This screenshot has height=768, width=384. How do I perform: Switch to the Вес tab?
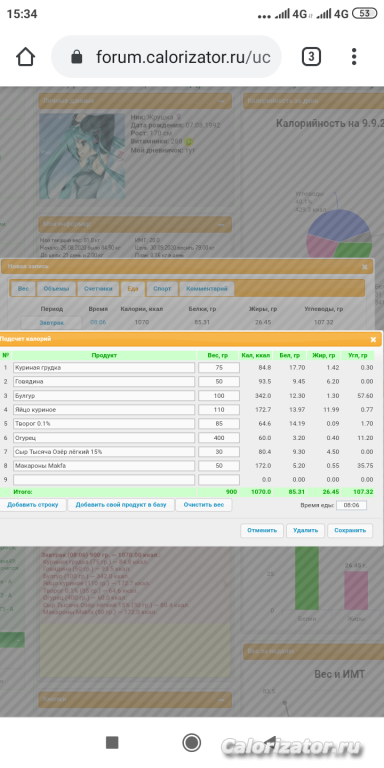coord(24,288)
